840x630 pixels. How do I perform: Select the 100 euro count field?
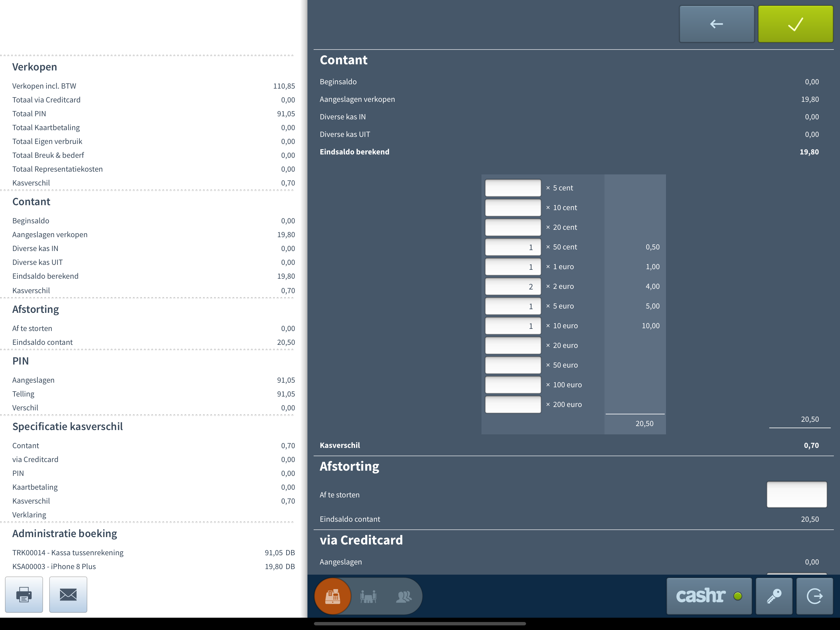(x=513, y=385)
